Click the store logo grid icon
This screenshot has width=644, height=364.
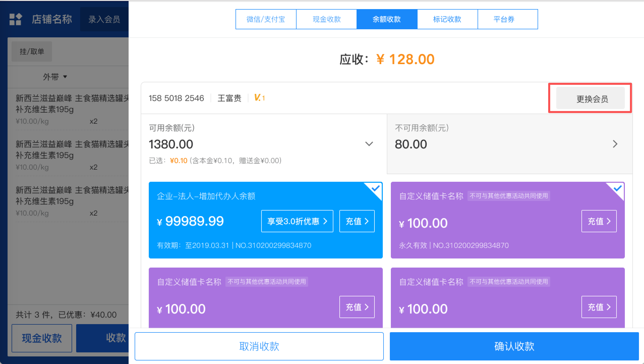15,19
